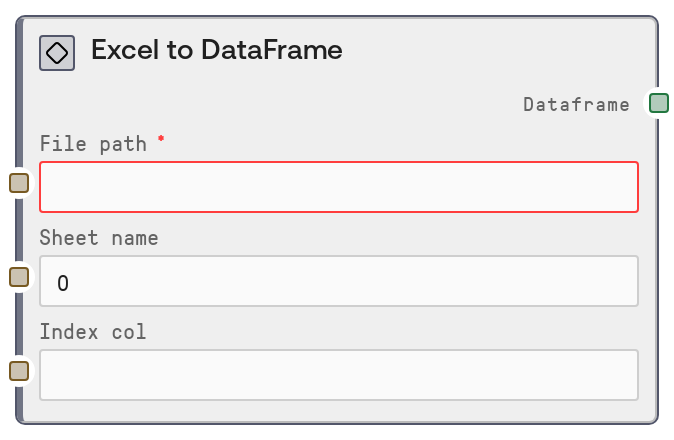The image size is (674, 440).
Task: Select the Excel to DataFrame node title
Action: [216, 50]
